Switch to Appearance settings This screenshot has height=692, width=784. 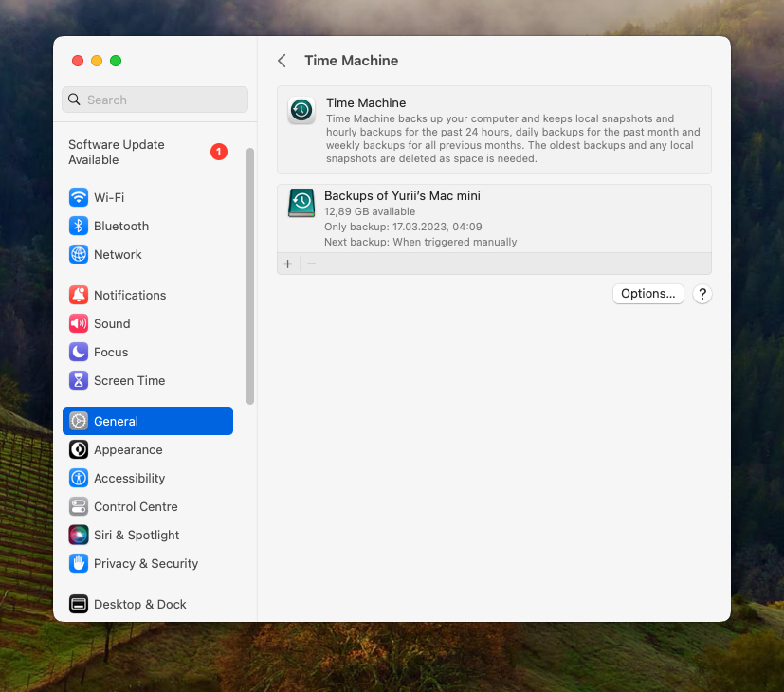tap(127, 449)
